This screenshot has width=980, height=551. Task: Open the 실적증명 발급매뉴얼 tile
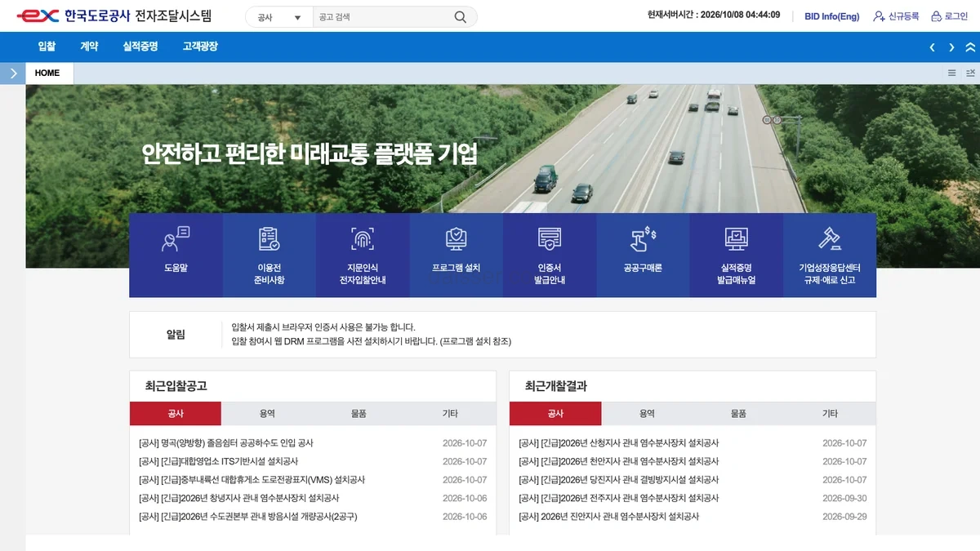point(737,255)
